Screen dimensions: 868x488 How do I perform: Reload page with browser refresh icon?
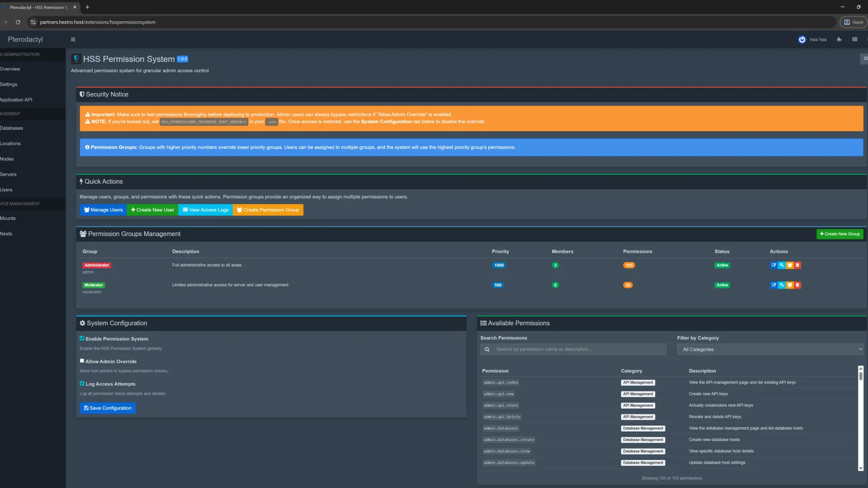pyautogui.click(x=18, y=22)
